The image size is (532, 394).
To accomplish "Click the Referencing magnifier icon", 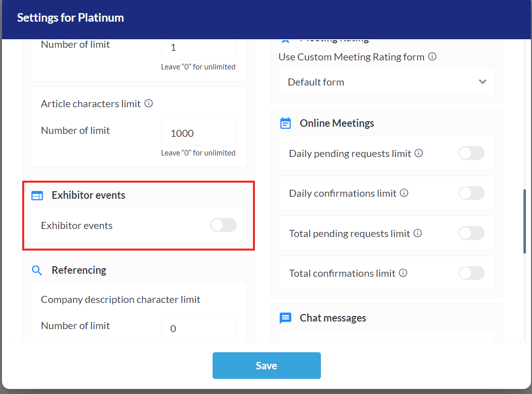I will pos(37,270).
